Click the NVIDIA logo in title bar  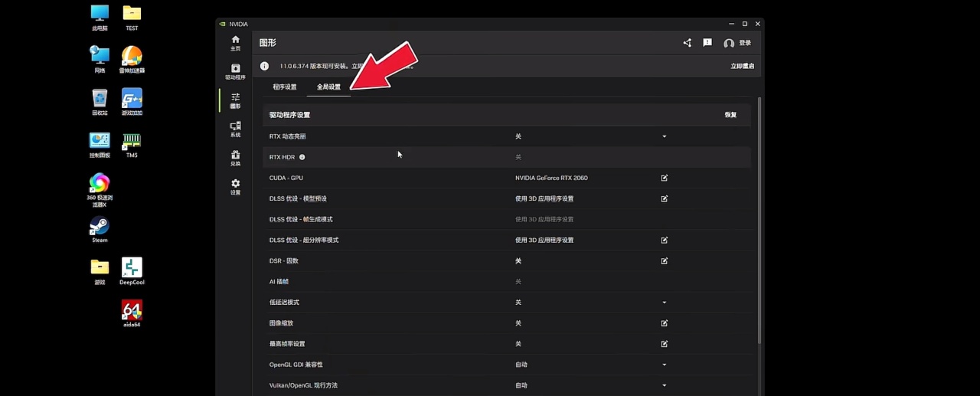[222, 24]
